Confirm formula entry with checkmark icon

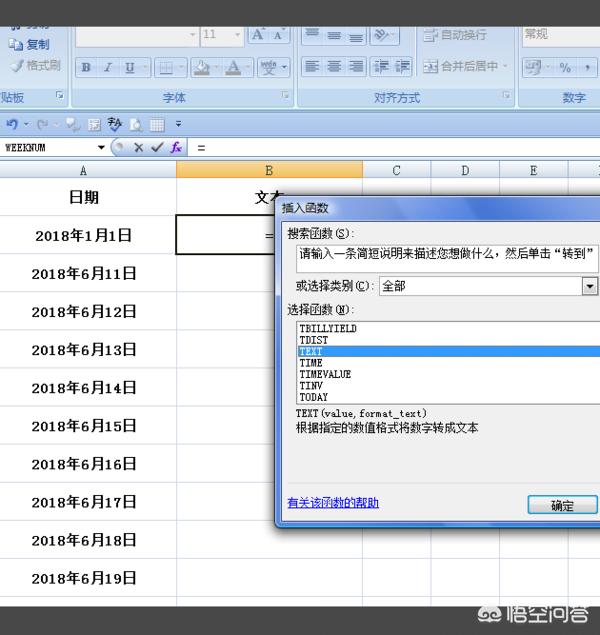pyautogui.click(x=156, y=147)
